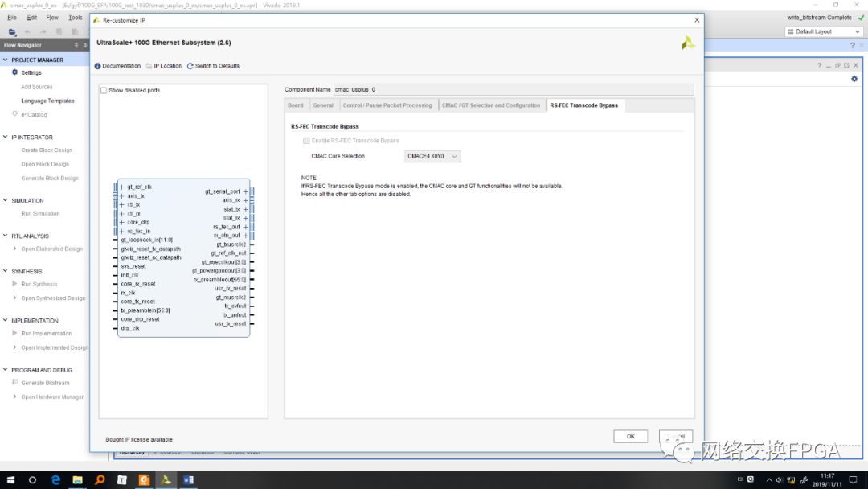Collapse the PROJECT MANAGER section
This screenshot has height=489, width=868.
tap(6, 60)
